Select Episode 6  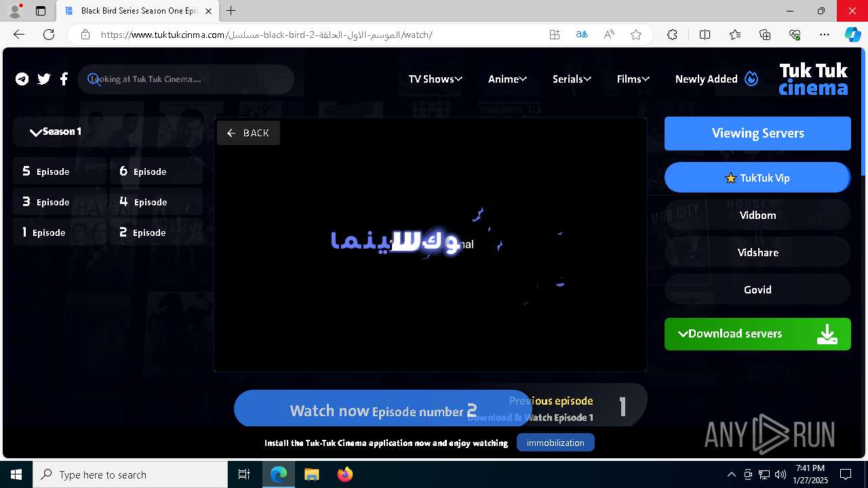(157, 171)
